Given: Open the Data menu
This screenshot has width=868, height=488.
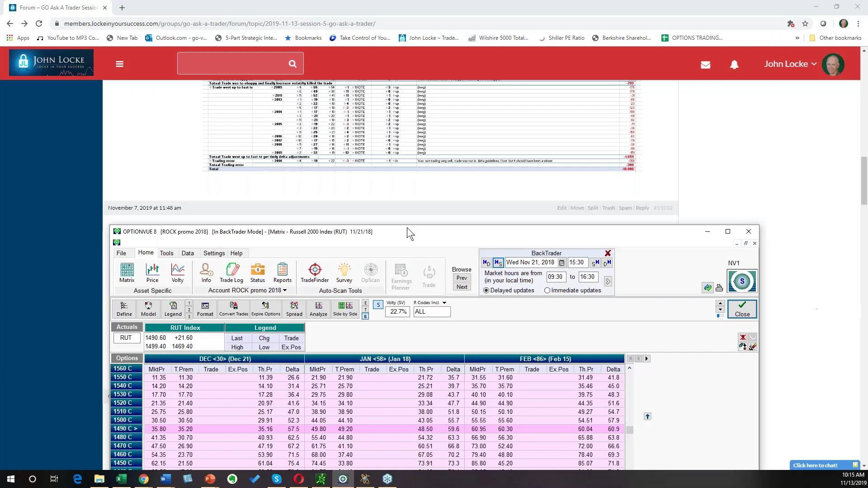Looking at the screenshot, I should [188, 253].
